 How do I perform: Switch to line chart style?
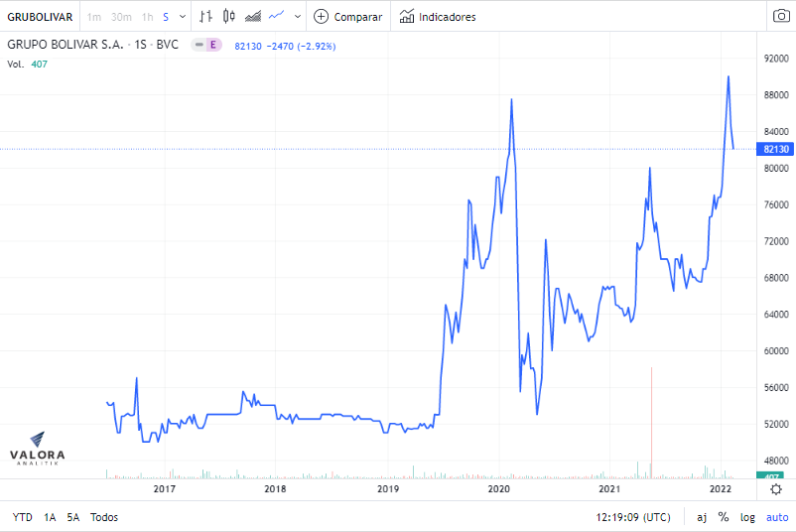pos(277,17)
